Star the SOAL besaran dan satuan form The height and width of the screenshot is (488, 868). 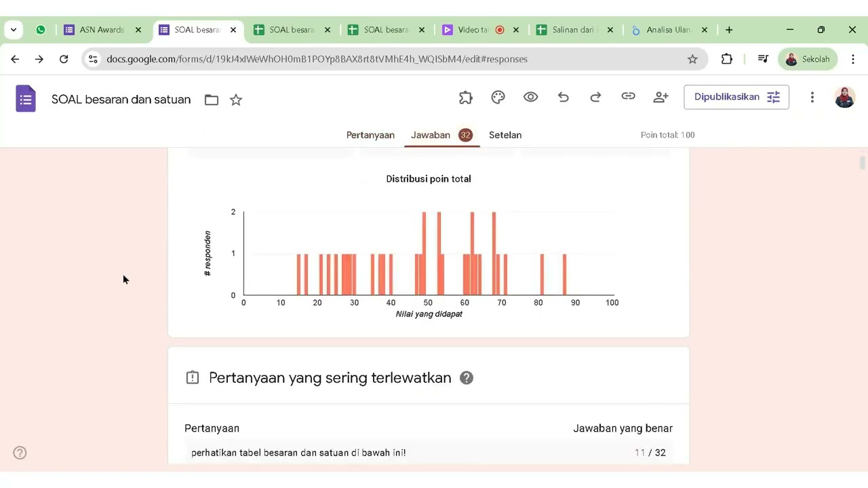236,100
